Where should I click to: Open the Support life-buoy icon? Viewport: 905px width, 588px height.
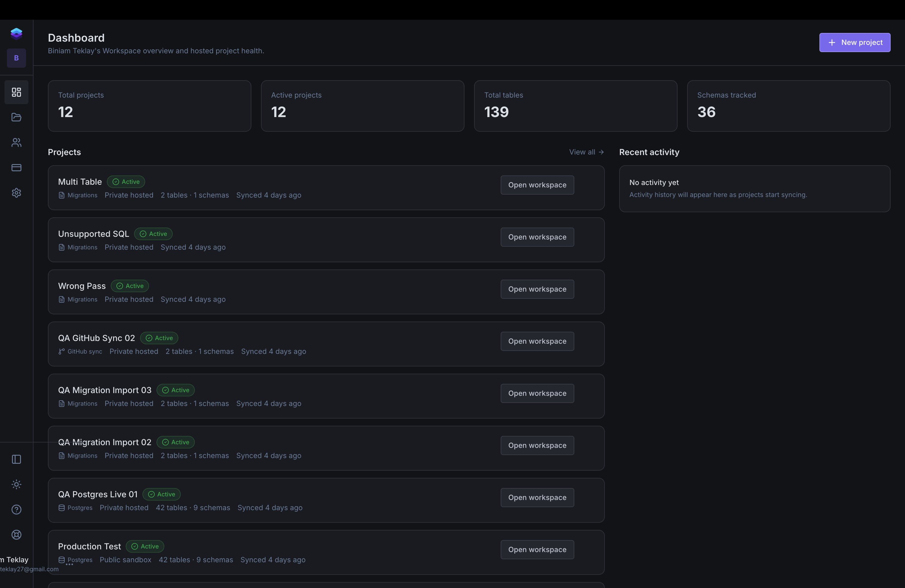(16, 535)
